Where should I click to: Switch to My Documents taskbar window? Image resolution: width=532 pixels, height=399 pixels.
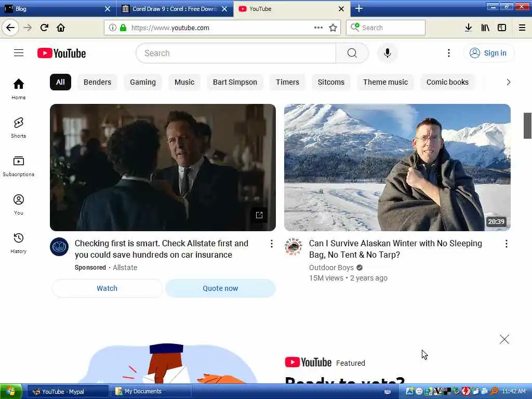point(152,392)
